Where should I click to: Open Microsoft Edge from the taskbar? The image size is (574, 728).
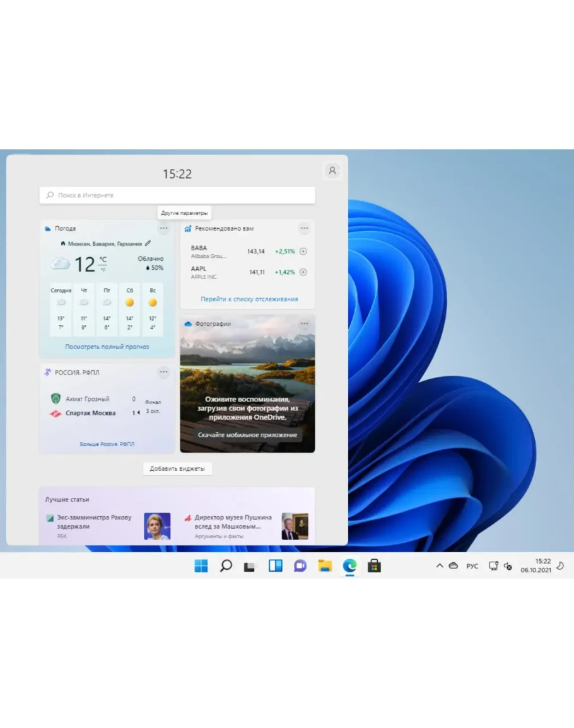(349, 566)
